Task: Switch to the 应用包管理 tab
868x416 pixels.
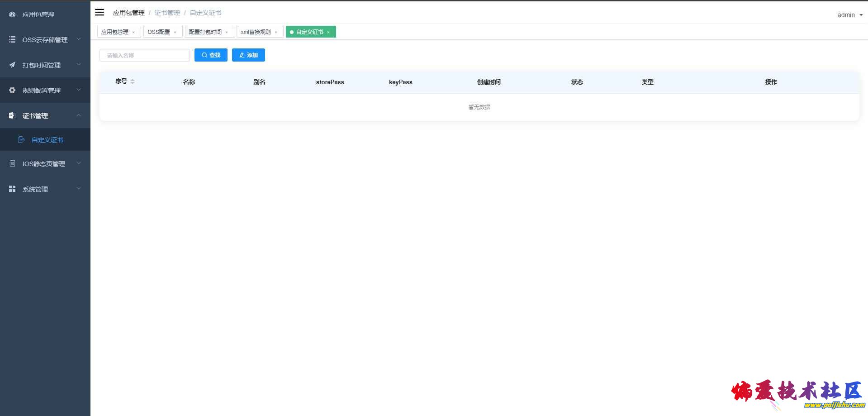Action: pos(115,32)
